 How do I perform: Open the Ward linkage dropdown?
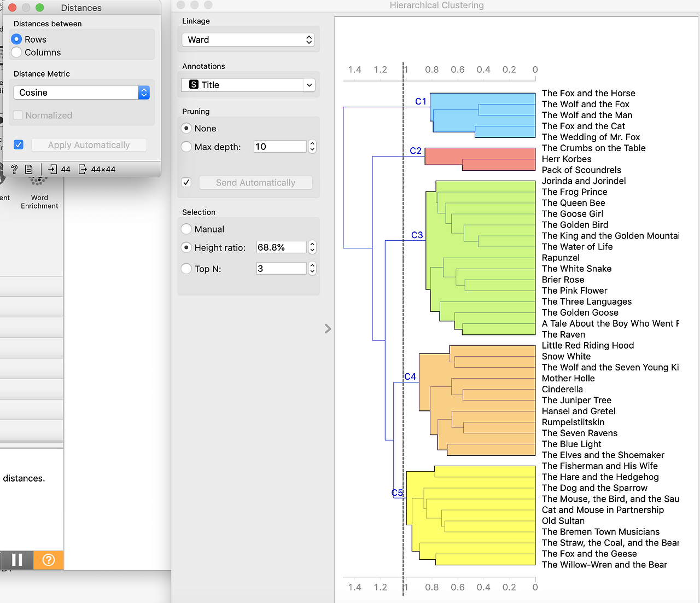248,39
